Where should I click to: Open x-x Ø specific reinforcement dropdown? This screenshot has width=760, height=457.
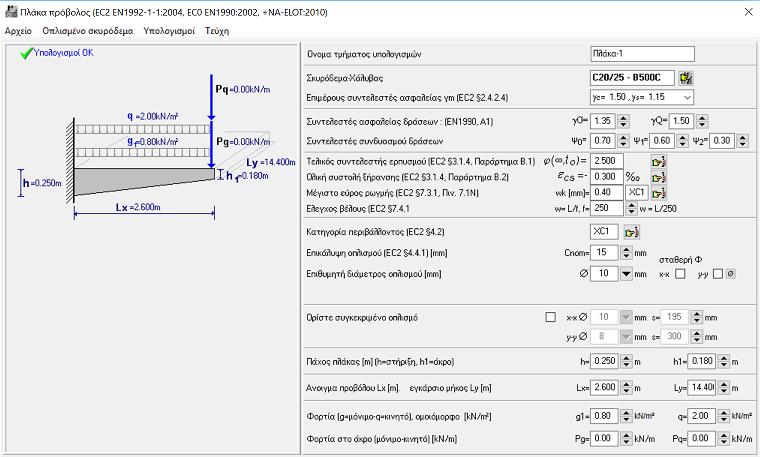626,317
